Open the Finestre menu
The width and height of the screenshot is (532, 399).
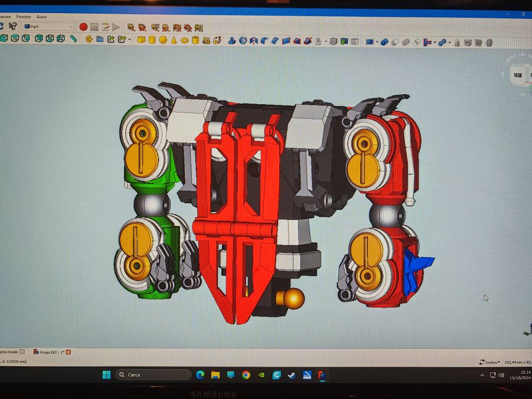point(24,17)
